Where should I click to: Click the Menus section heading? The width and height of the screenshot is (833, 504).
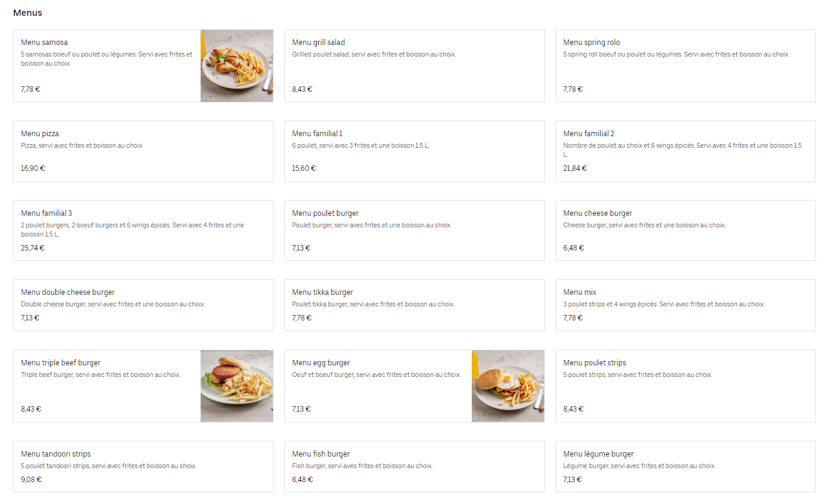[x=28, y=13]
